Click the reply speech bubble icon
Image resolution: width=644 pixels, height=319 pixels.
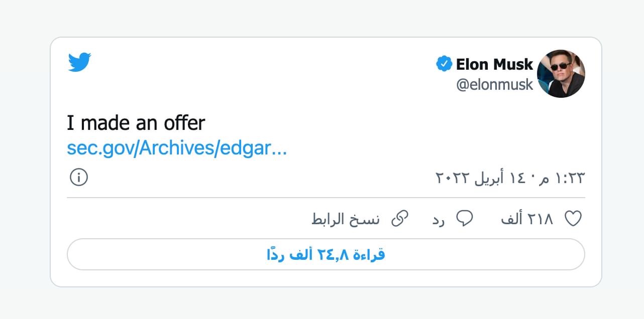click(x=465, y=219)
